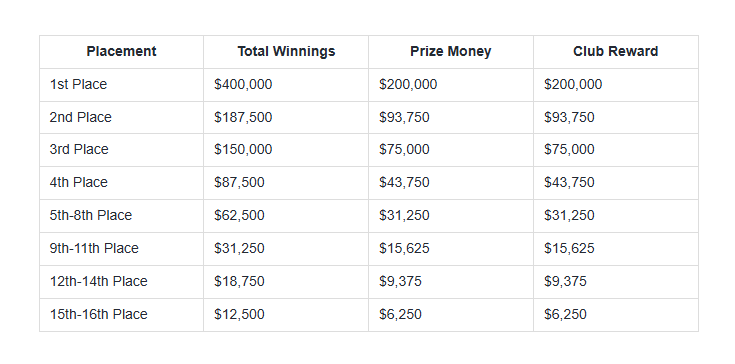
Task: Click the Total Winnings column header
Action: tap(286, 52)
